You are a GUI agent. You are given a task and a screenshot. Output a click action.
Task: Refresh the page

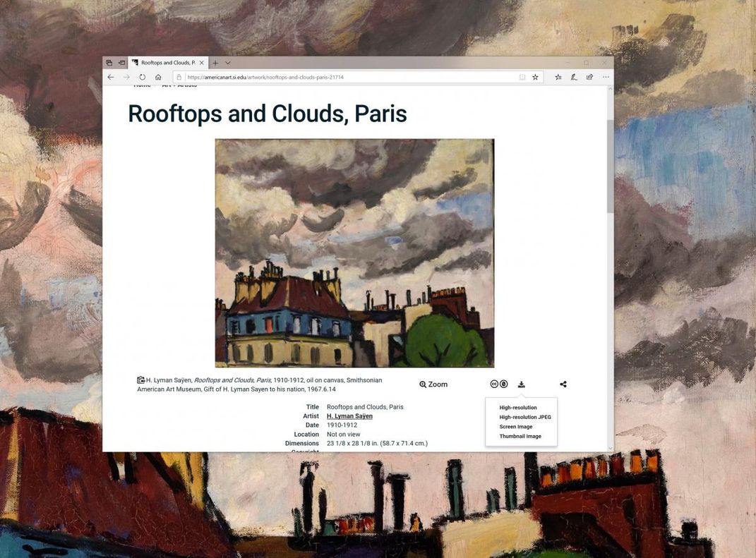coord(142,77)
